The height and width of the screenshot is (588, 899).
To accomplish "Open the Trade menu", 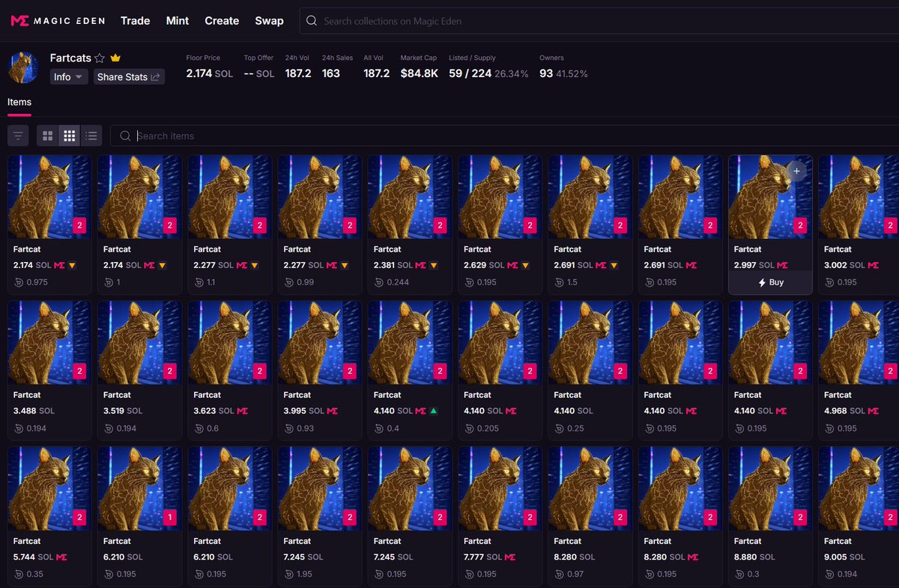I will pyautogui.click(x=136, y=21).
